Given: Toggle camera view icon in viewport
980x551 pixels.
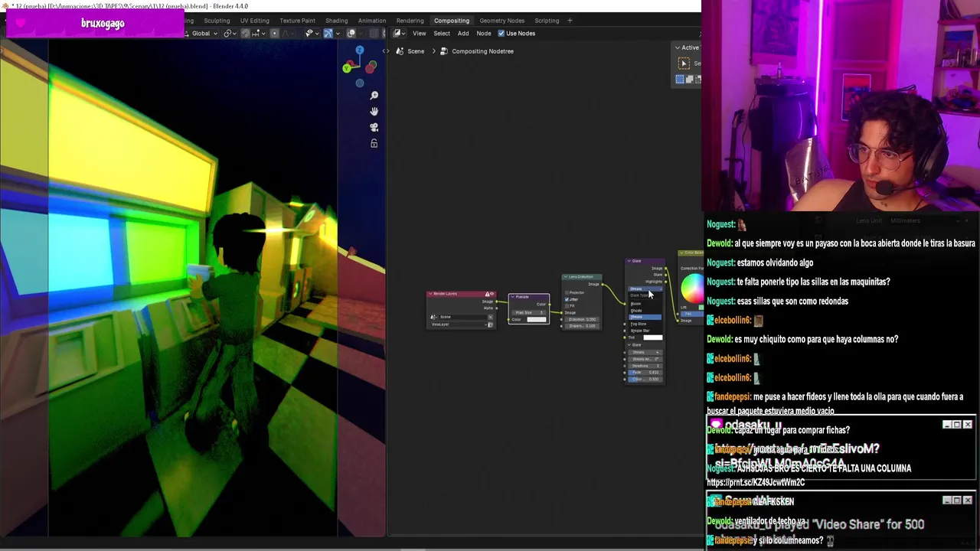Looking at the screenshot, I should click(x=374, y=128).
